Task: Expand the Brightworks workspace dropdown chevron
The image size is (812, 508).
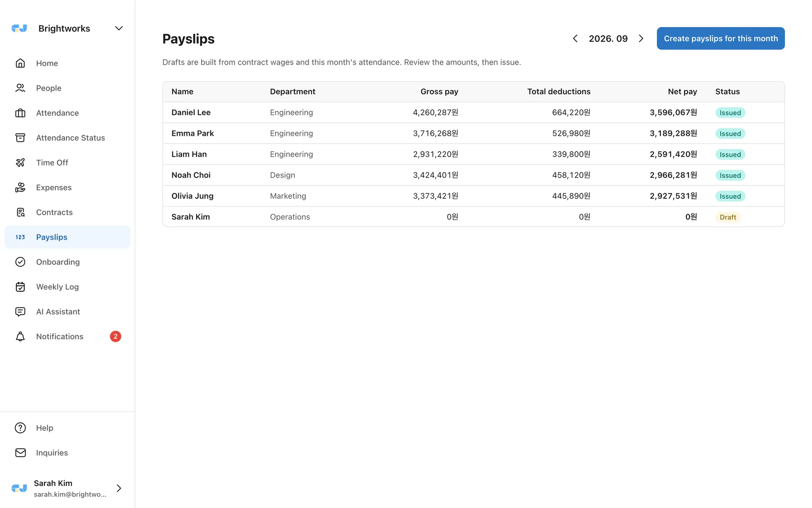Action: 119,28
